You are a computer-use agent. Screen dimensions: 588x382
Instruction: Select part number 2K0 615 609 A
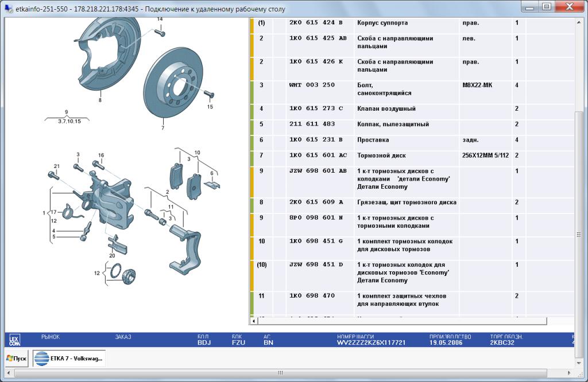[x=316, y=202]
